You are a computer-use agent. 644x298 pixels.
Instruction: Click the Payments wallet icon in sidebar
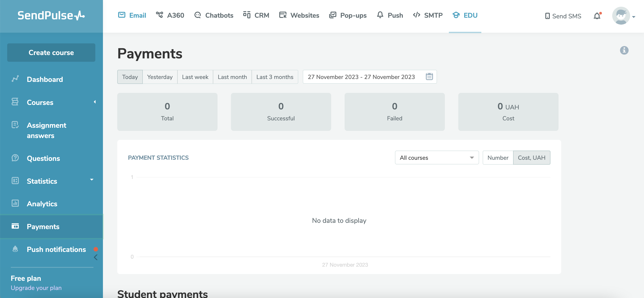[x=15, y=226]
